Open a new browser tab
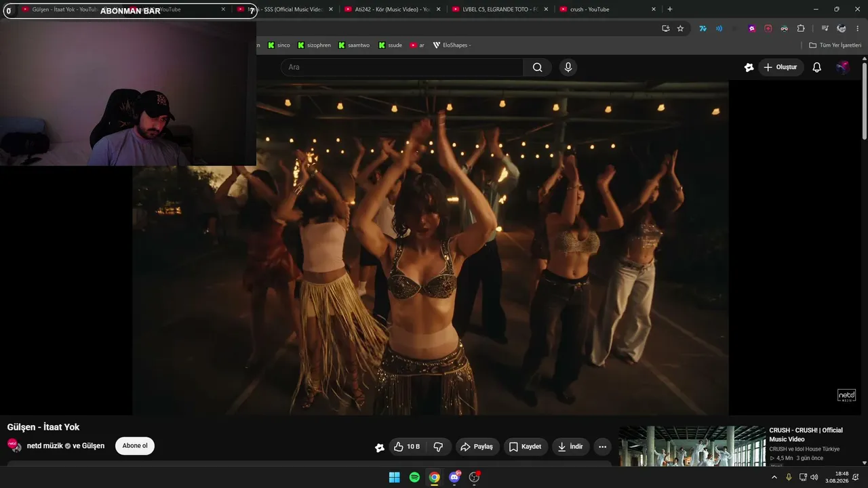Screen dimensions: 868x488 click(670, 9)
